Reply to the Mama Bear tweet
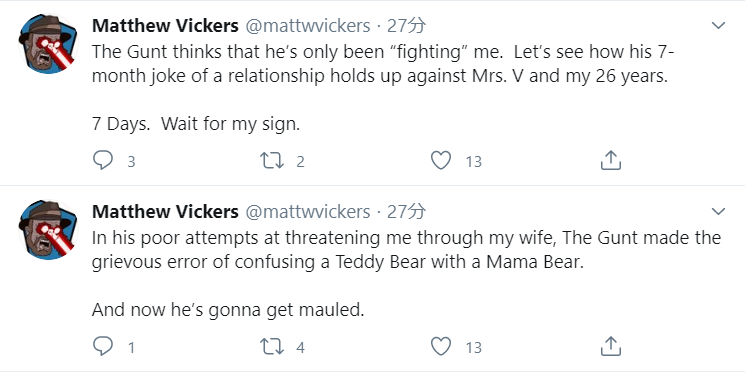 (103, 346)
